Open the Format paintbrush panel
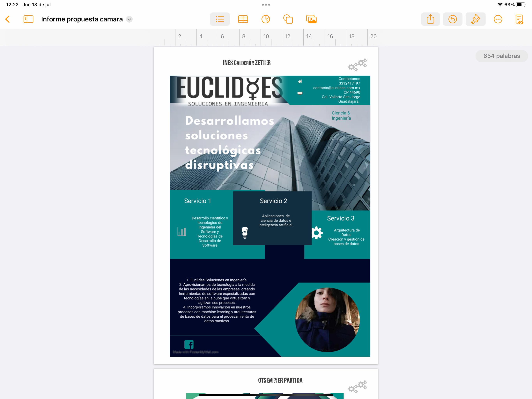Viewport: 532px width, 399px height. click(x=475, y=19)
